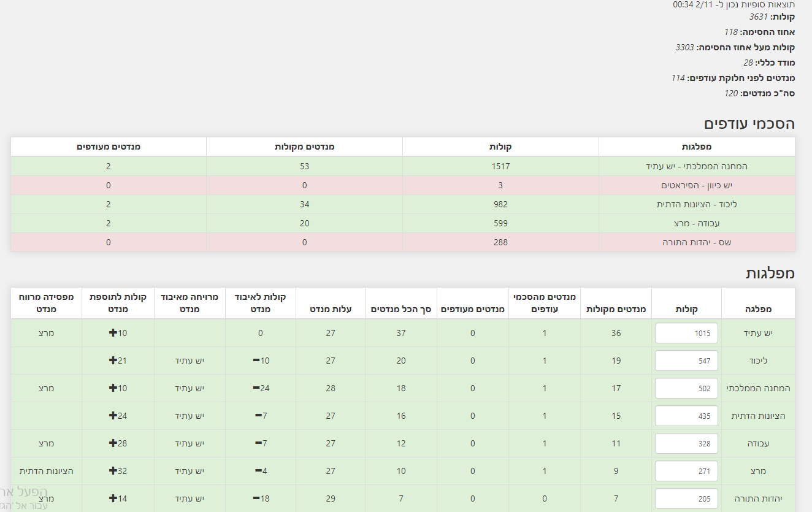The image size is (812, 512).
Task: Click the plus icon in the עבודה party row
Action: point(112,443)
